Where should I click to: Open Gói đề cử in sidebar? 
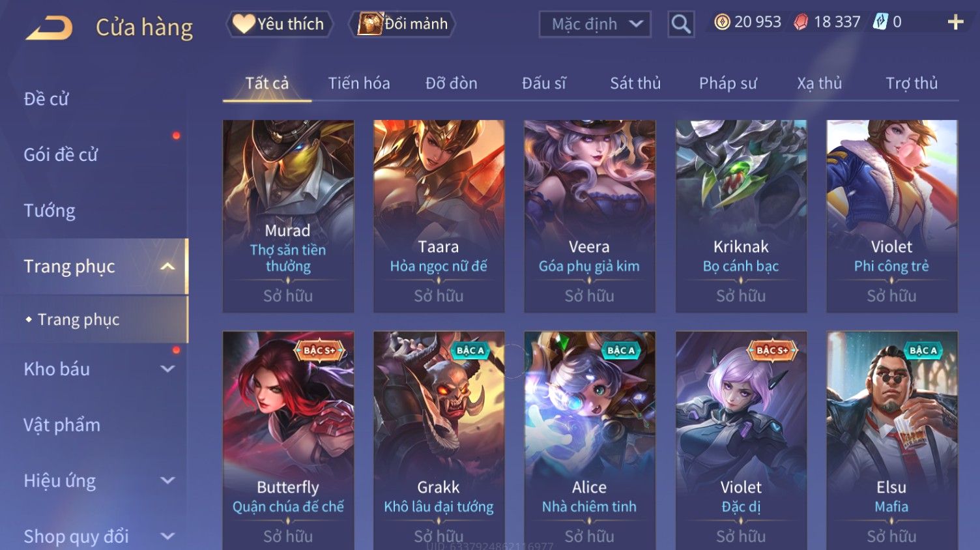pyautogui.click(x=61, y=155)
